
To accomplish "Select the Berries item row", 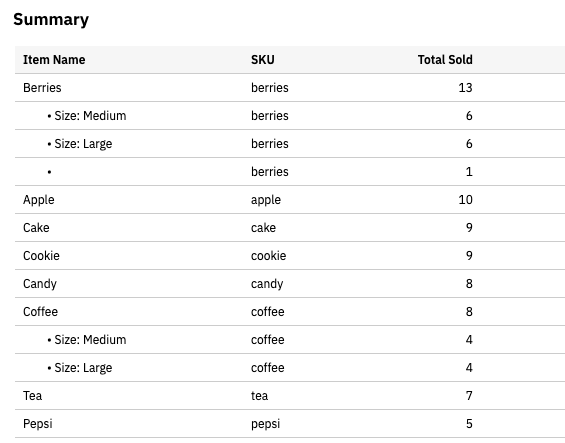I will [x=290, y=88].
